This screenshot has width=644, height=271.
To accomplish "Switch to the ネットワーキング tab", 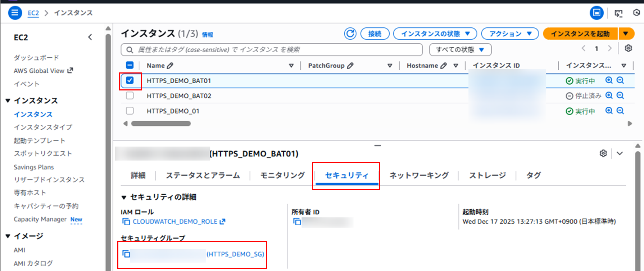I will 419,176.
